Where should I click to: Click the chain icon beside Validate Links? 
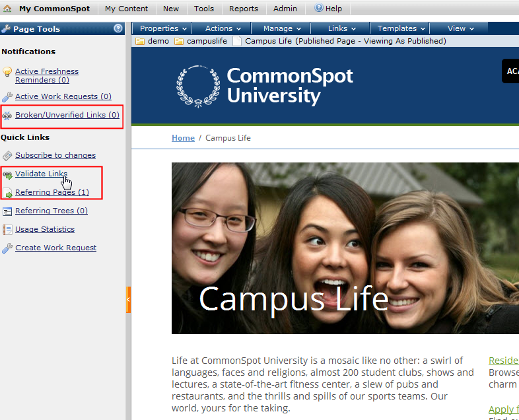[x=7, y=174]
